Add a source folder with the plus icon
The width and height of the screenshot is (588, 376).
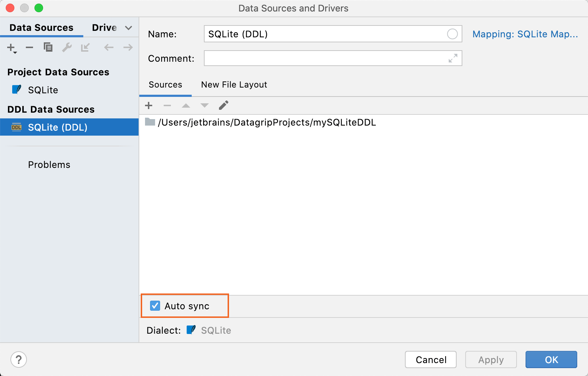point(149,105)
